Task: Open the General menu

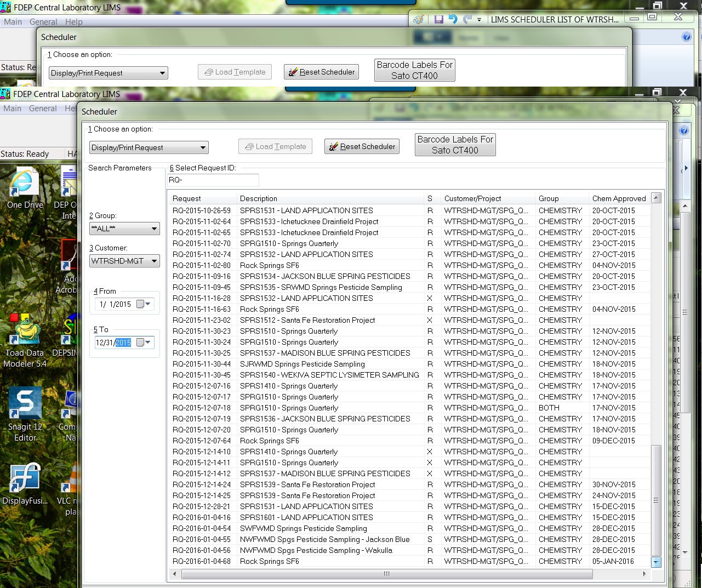Action: (x=43, y=109)
